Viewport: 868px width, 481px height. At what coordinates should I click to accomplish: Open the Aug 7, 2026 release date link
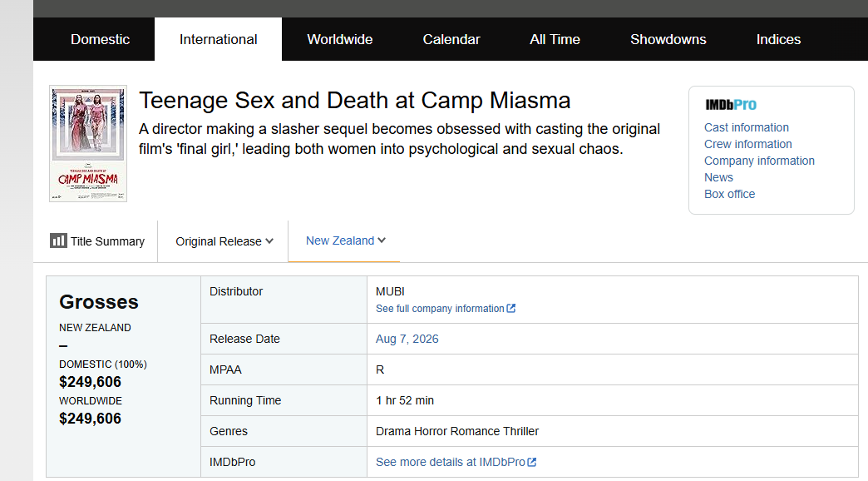click(x=407, y=340)
